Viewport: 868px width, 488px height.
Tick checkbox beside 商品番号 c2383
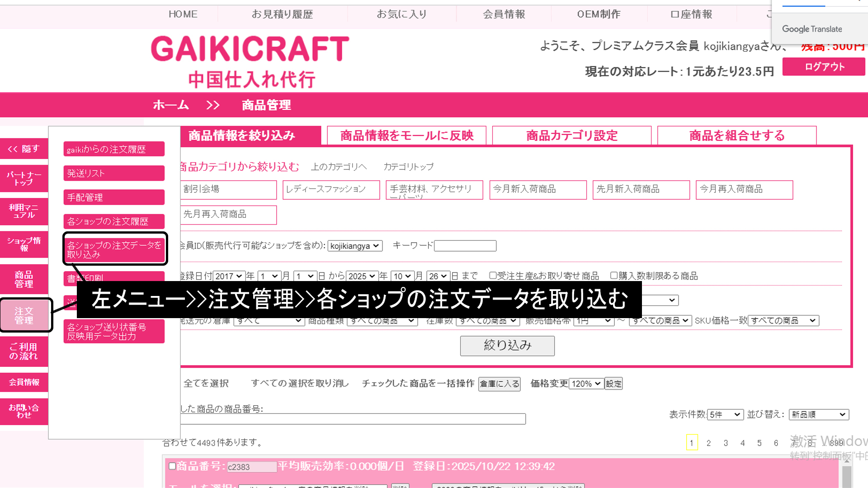click(172, 466)
